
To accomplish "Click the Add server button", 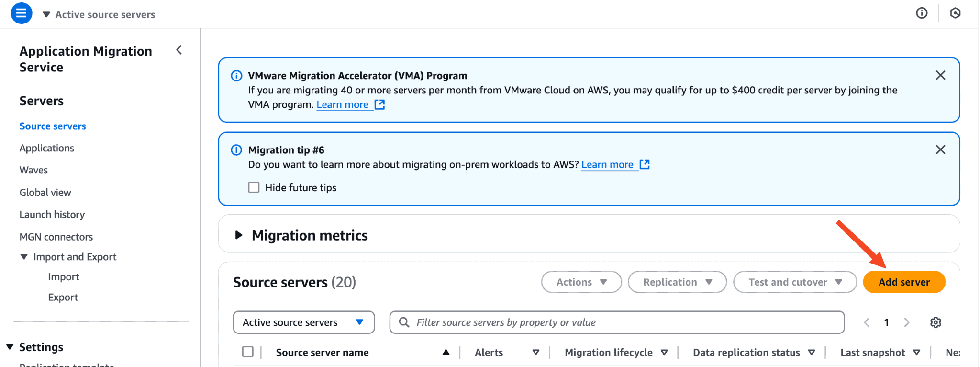I will (x=904, y=282).
